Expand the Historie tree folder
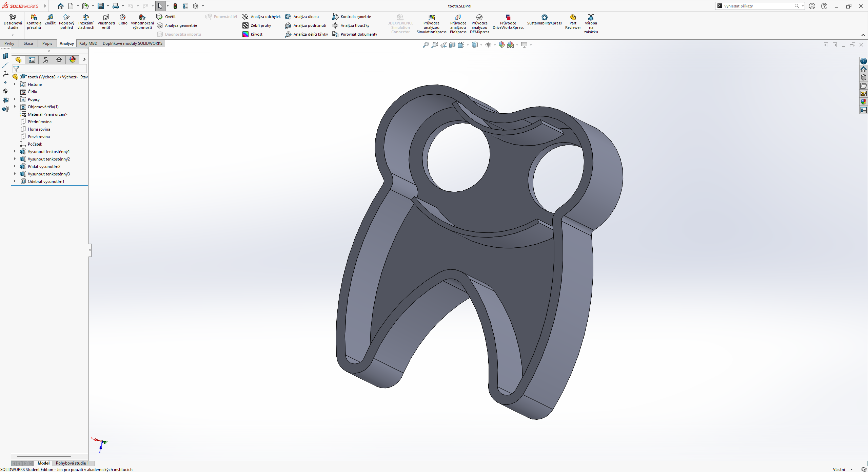Screen dimensions: 868x472 (15, 84)
